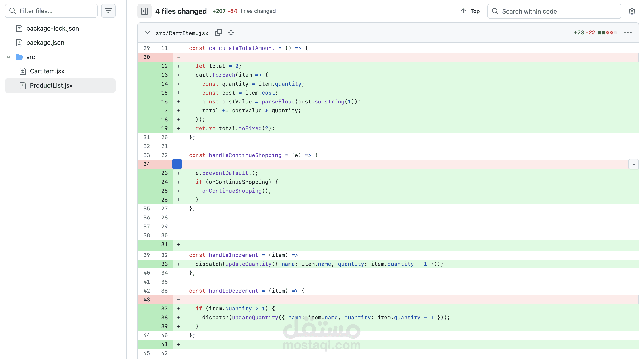Collapse the src/CartItem.jsx diff section

point(147,33)
